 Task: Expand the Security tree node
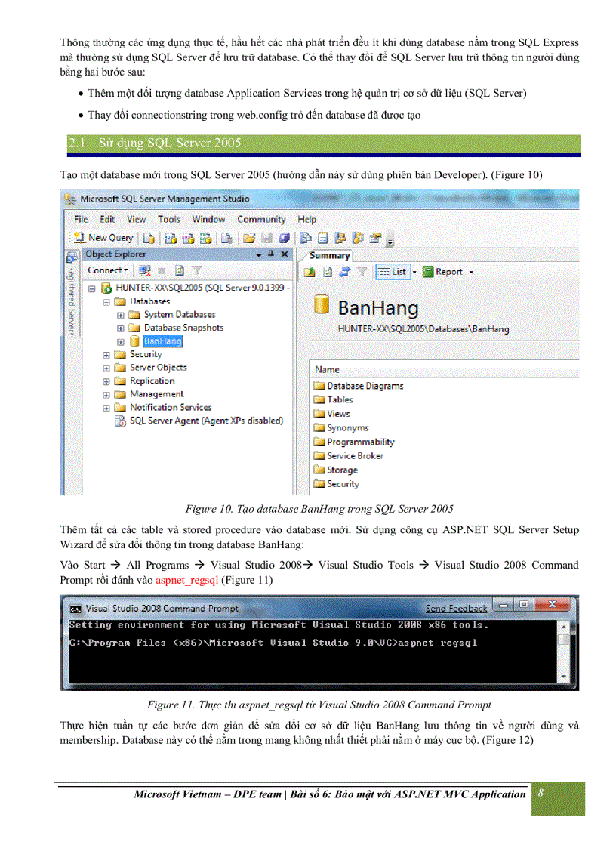click(x=106, y=354)
